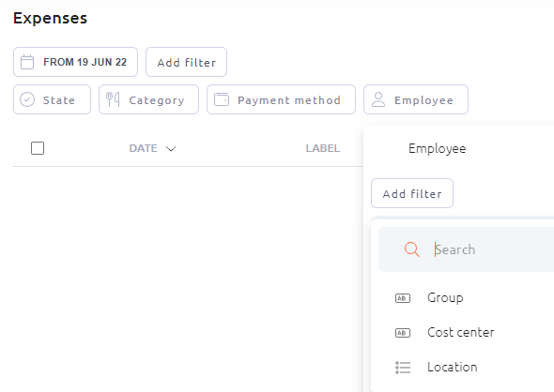Image resolution: width=554 pixels, height=392 pixels.
Task: Toggle DATE column sort chevron
Action: pyautogui.click(x=171, y=148)
